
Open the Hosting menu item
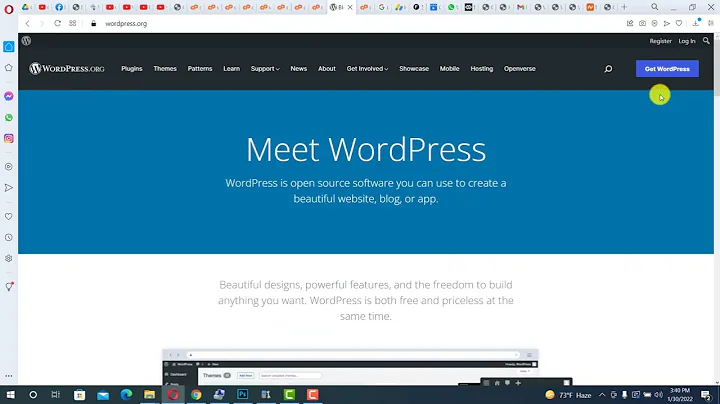482,69
